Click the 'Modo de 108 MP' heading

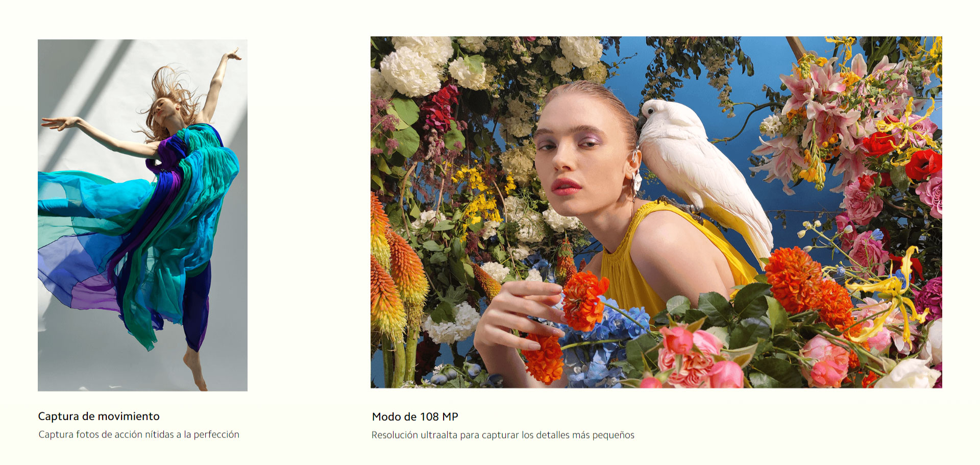pyautogui.click(x=415, y=417)
